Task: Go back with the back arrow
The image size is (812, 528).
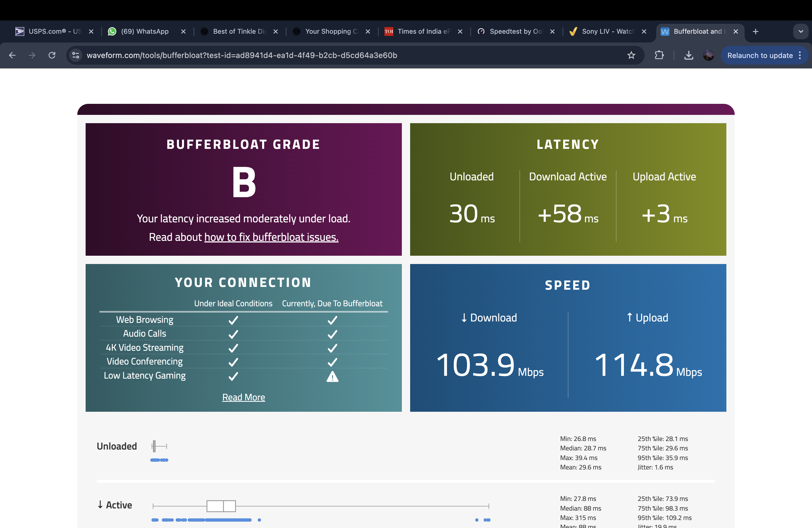Action: coord(12,55)
